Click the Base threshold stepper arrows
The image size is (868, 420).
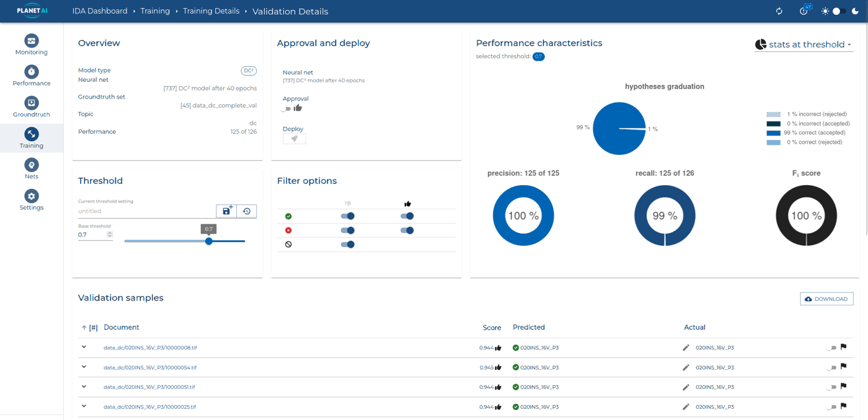click(110, 235)
